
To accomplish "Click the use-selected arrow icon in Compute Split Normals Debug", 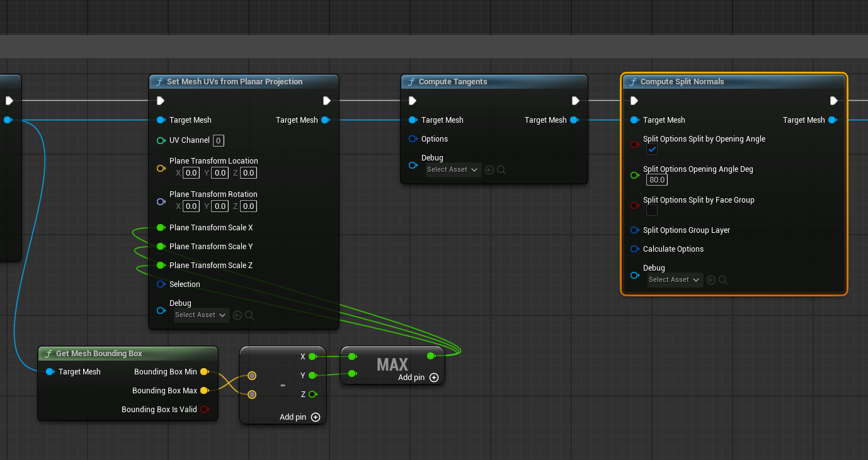I will [711, 280].
